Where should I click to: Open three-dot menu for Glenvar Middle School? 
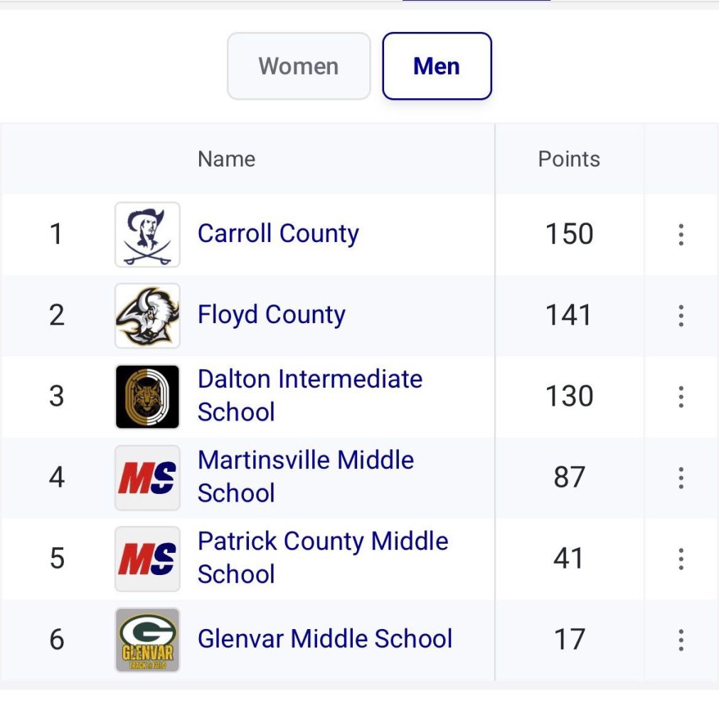coord(681,640)
